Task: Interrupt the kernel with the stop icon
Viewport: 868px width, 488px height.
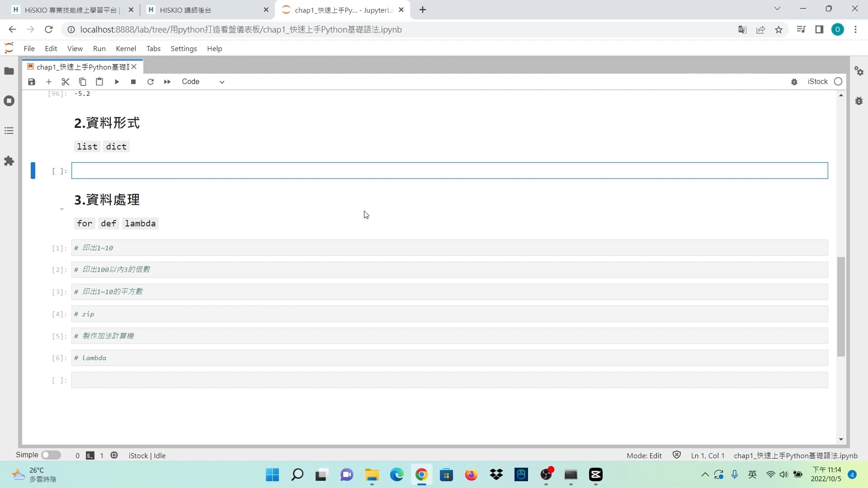Action: [133, 82]
